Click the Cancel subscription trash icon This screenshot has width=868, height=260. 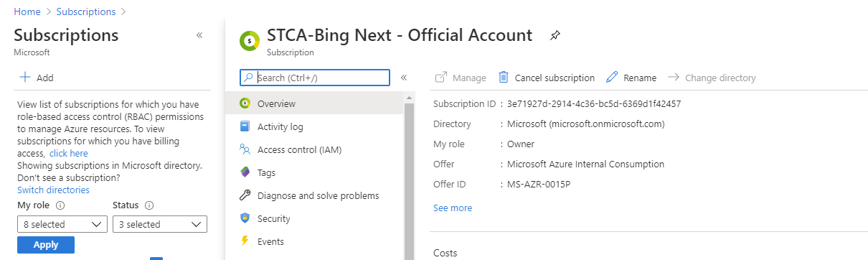pos(504,77)
